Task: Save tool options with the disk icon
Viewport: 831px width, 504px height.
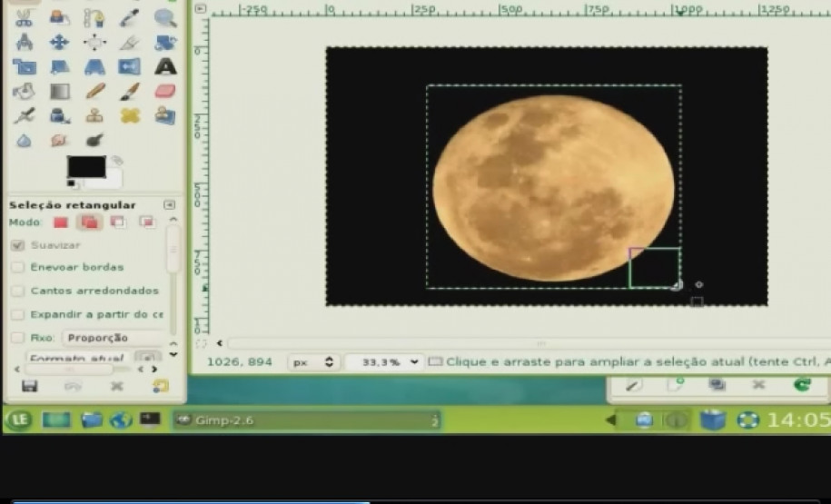Action: [x=29, y=386]
